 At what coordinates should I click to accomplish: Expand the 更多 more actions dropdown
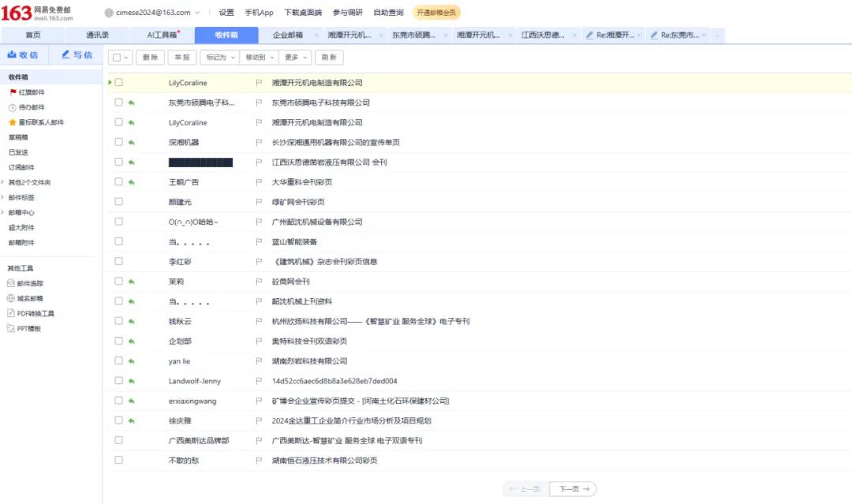point(293,57)
